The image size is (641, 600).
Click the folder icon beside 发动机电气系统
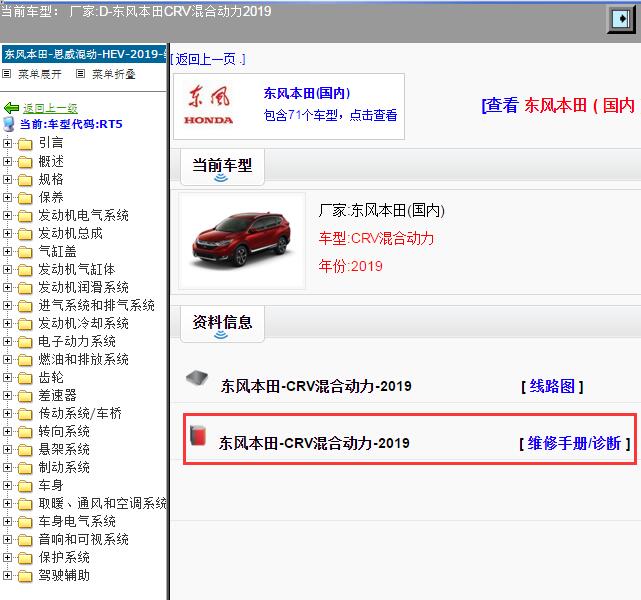[25, 216]
